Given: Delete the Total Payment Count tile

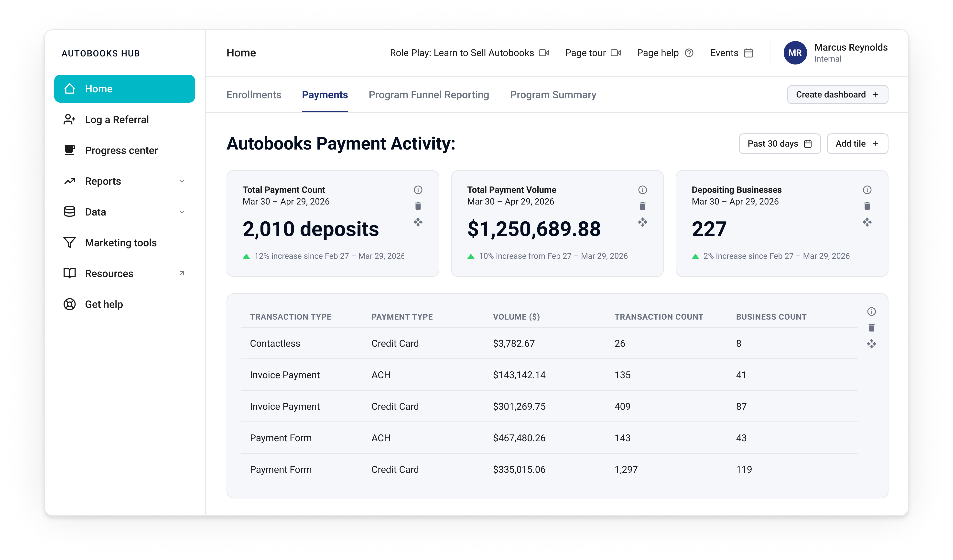Looking at the screenshot, I should click(418, 206).
